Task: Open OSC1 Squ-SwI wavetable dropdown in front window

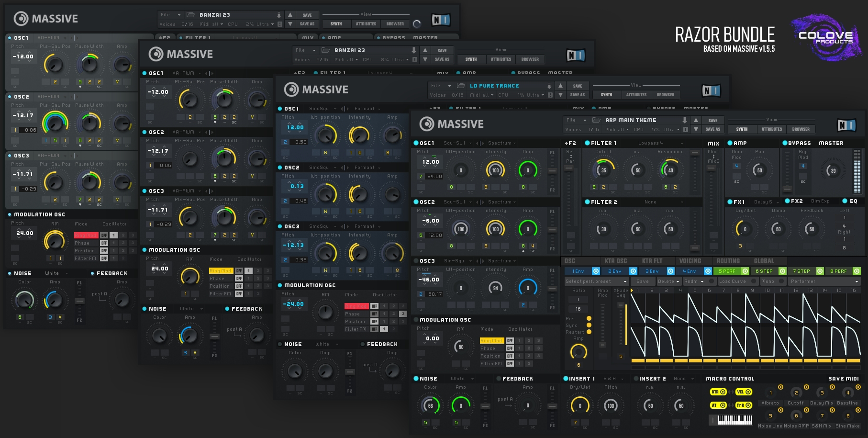Action: tap(458, 143)
